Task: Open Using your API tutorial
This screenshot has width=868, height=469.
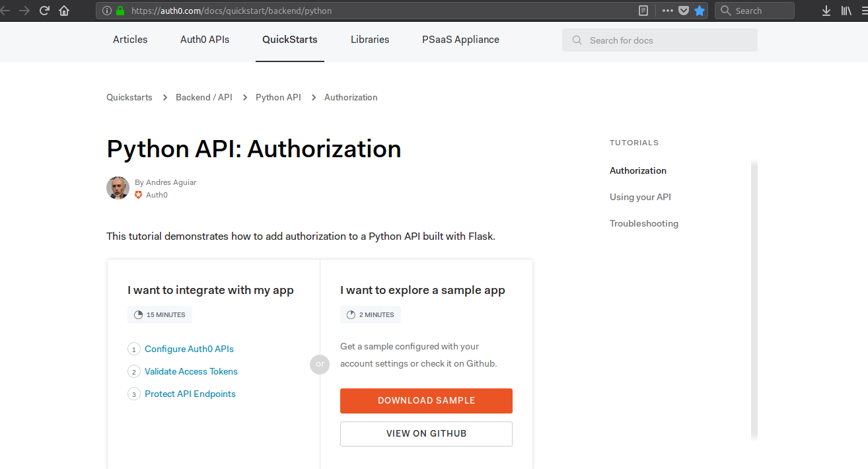Action: 640,197
